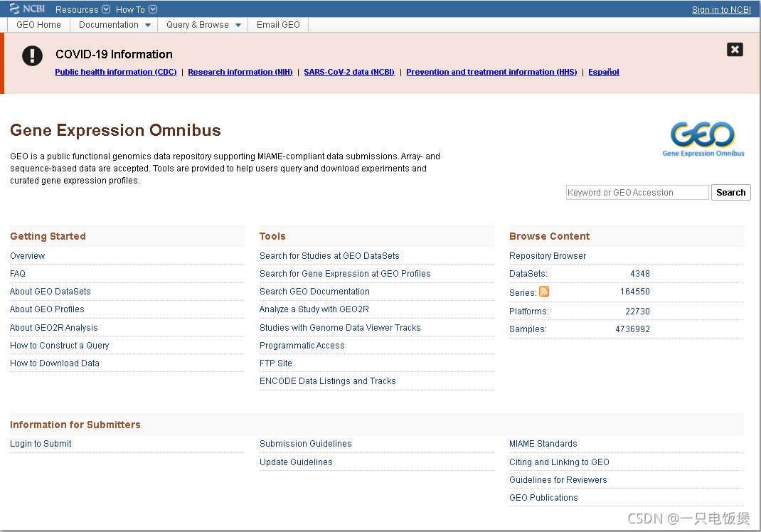Click the How To menu label
This screenshot has height=532, width=761.
click(130, 10)
